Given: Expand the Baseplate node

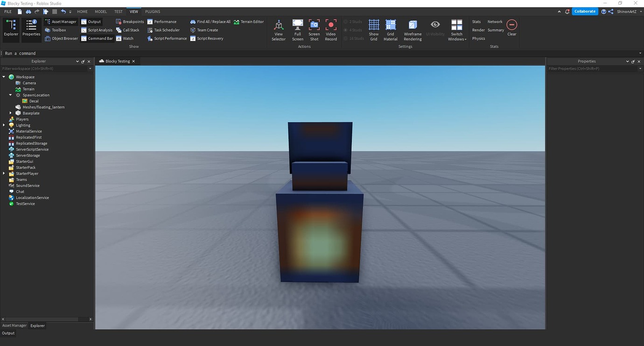Looking at the screenshot, I should click(11, 113).
